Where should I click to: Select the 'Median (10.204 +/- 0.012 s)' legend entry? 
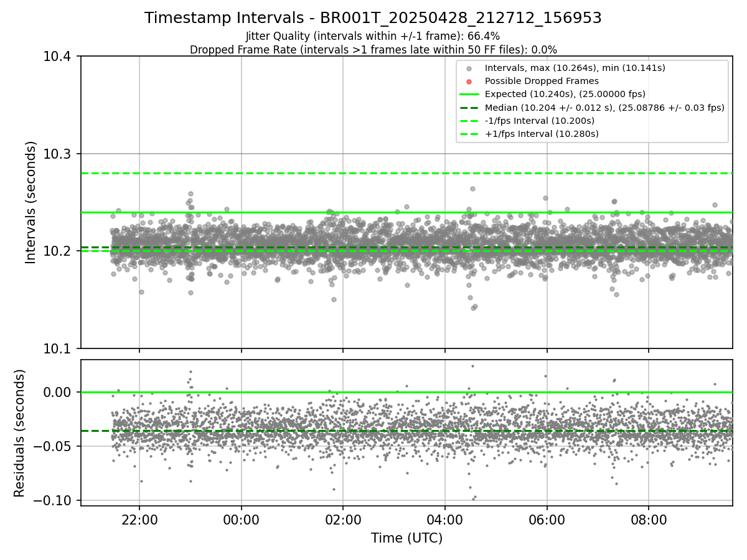click(604, 107)
